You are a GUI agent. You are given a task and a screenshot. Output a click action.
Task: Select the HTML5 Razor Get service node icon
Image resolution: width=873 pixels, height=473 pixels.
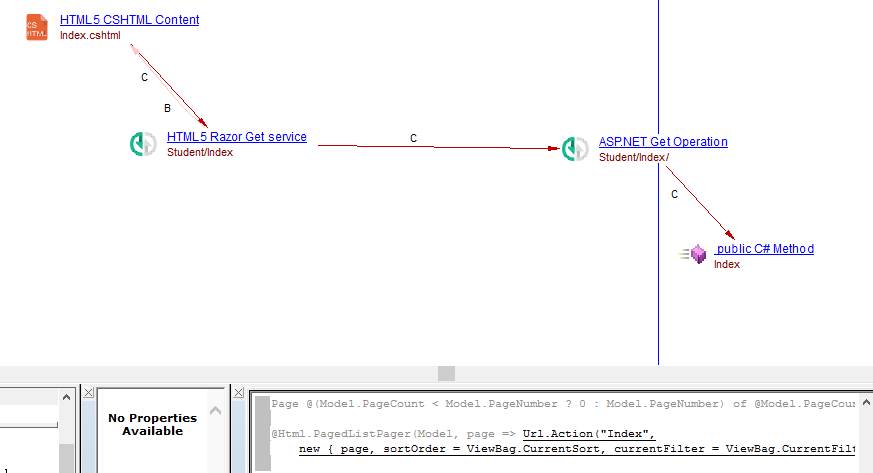coord(143,144)
